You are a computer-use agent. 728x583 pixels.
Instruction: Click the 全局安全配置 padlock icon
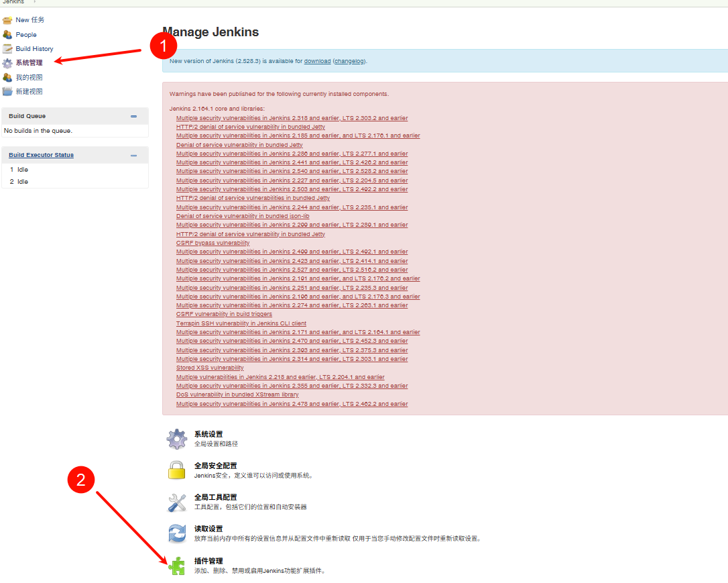click(x=177, y=470)
